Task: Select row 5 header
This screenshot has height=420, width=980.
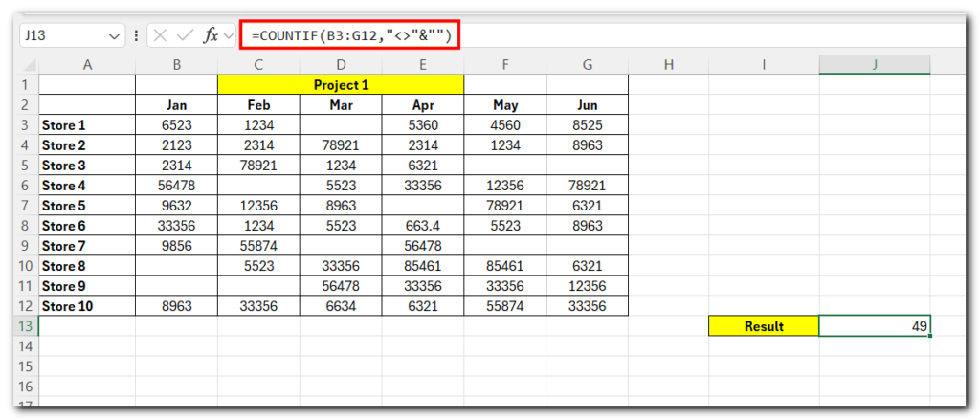Action: 26,165
